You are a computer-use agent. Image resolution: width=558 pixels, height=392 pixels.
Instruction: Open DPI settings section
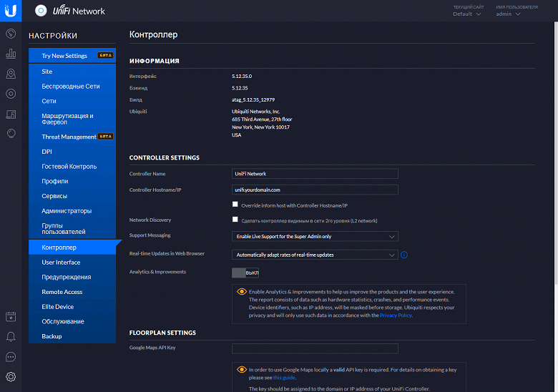[72, 152]
